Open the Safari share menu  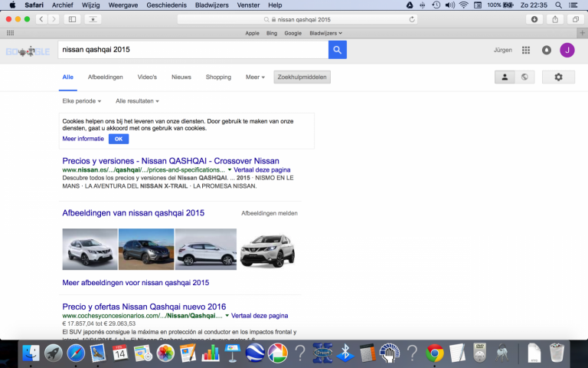[x=554, y=19]
